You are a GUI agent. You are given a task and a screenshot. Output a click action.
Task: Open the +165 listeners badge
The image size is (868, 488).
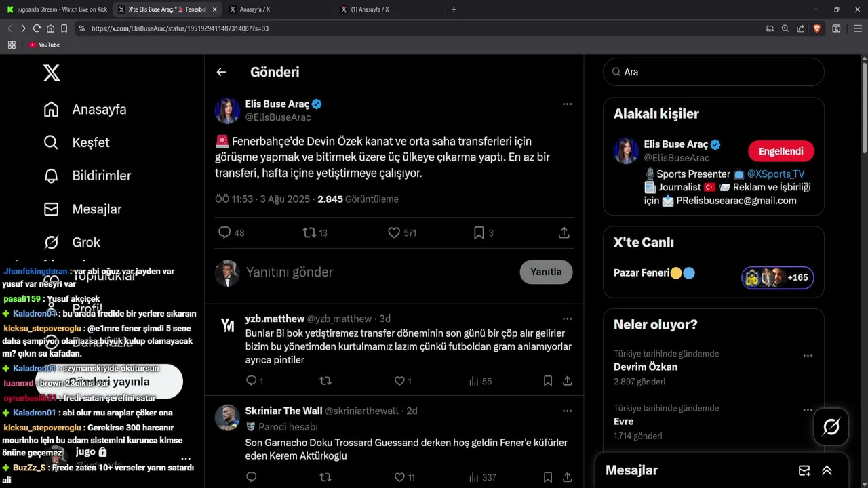tap(778, 277)
